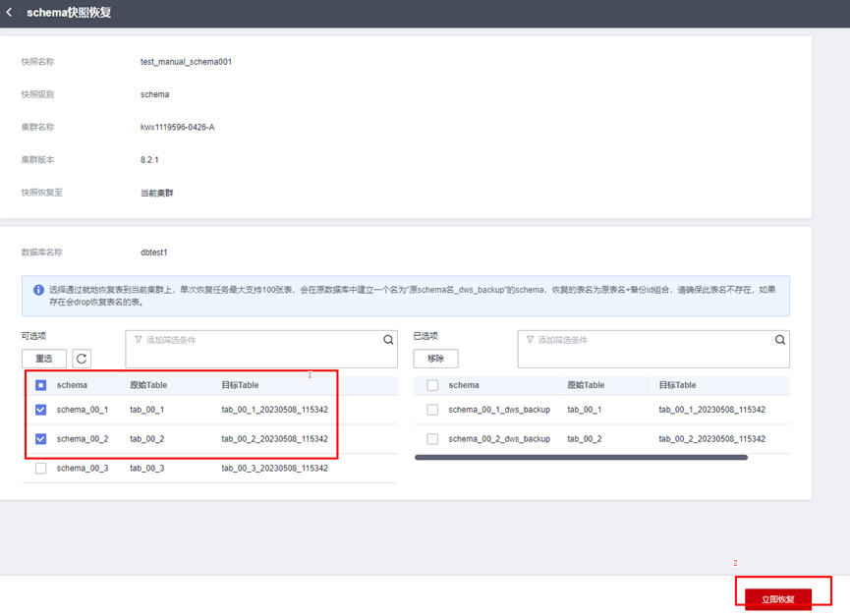
Task: Toggle select-all checkbox in selected table header
Action: (x=432, y=385)
